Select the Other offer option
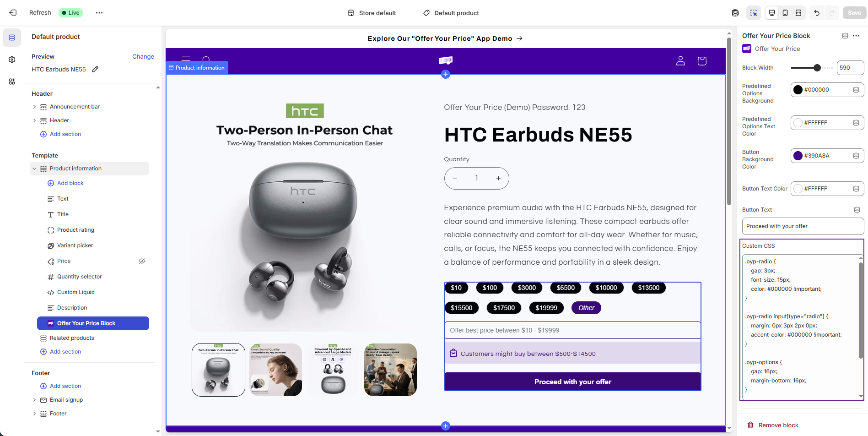The height and width of the screenshot is (436, 868). [586, 308]
